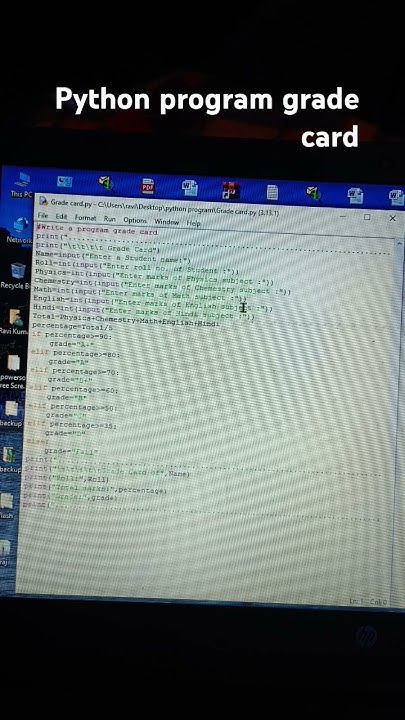Place cursor in the Physics=int(input line
The height and width of the screenshot is (720, 405).
154,276
